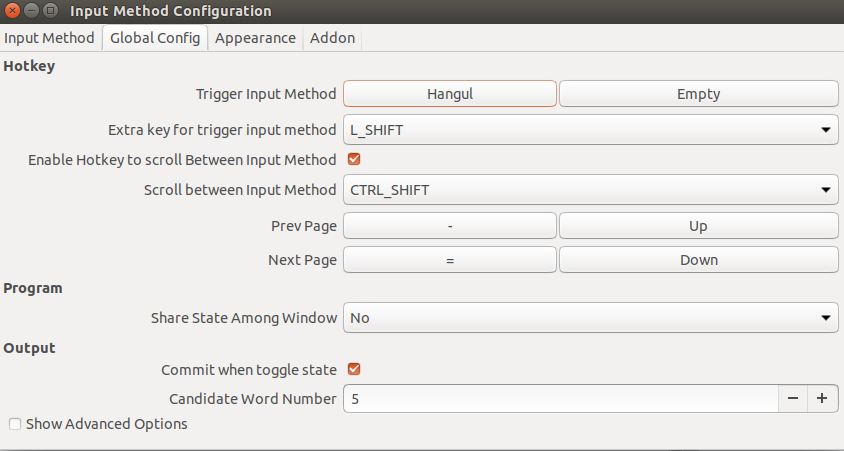Toggle Commit when toggle state checkbox
The width and height of the screenshot is (844, 451).
click(x=354, y=369)
